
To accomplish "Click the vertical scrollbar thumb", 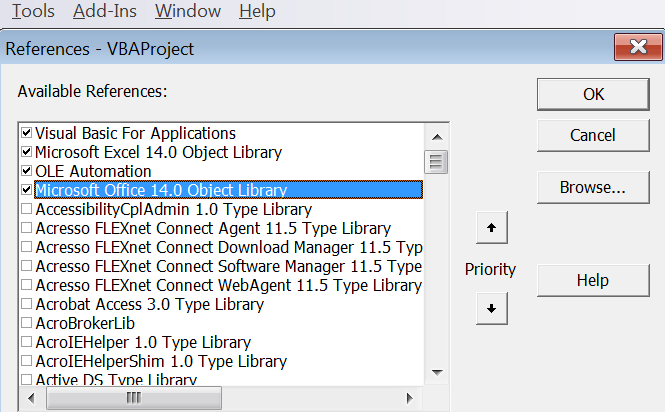I will [436, 162].
